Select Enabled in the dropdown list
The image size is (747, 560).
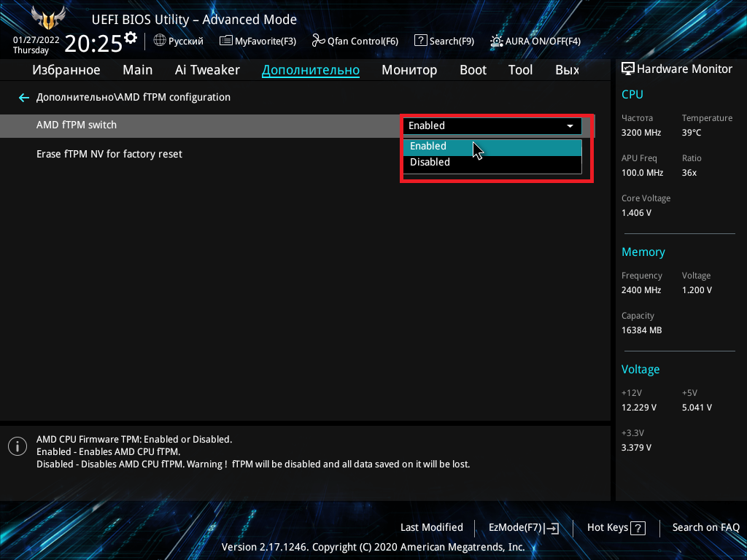[x=492, y=147]
